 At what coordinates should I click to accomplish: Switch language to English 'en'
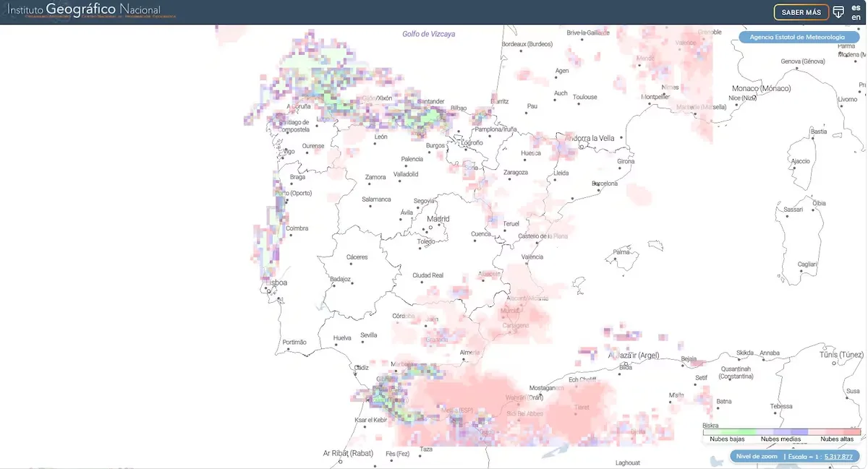pyautogui.click(x=856, y=17)
